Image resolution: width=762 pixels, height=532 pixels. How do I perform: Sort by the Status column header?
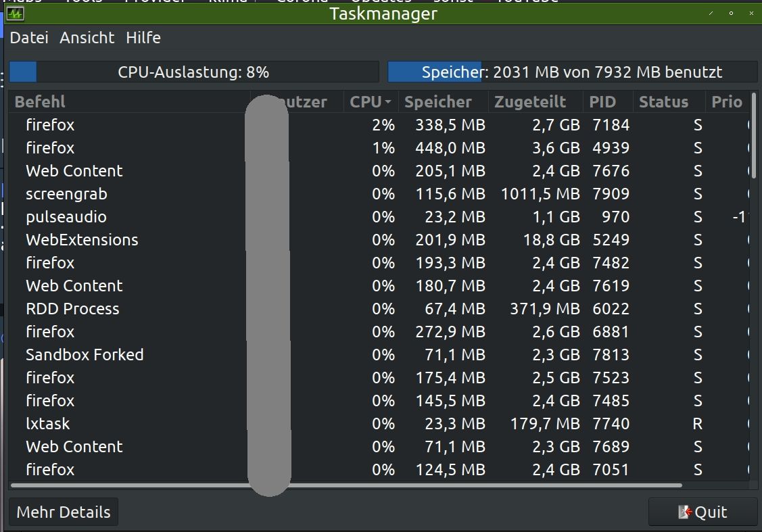(x=669, y=102)
